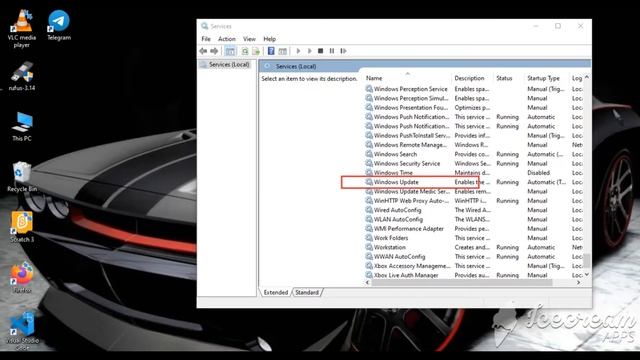640x360 pixels.
Task: Click the gear icon beside WLAN AutoConfig
Action: (369, 219)
